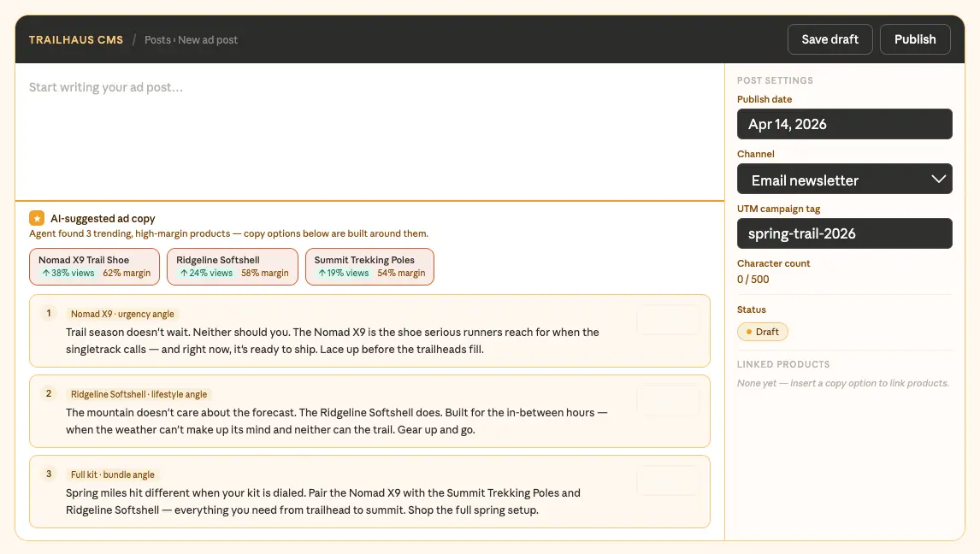Click the 'Full kit · bundle angle' tag
Image resolution: width=980 pixels, height=554 pixels.
pos(113,474)
